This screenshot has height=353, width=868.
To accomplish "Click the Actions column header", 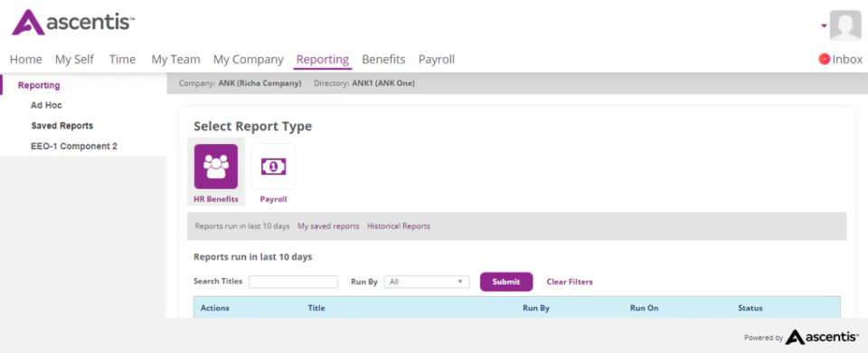I will point(215,308).
